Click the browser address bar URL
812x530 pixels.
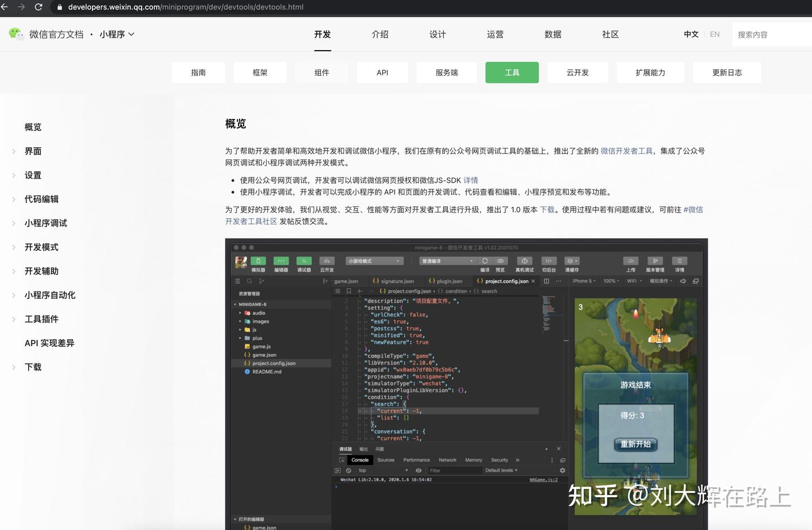186,7
